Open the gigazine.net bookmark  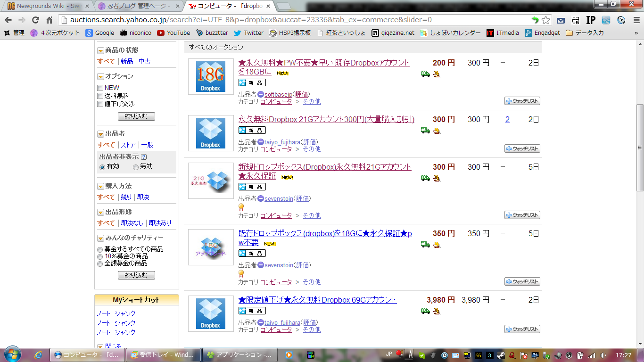[393, 33]
